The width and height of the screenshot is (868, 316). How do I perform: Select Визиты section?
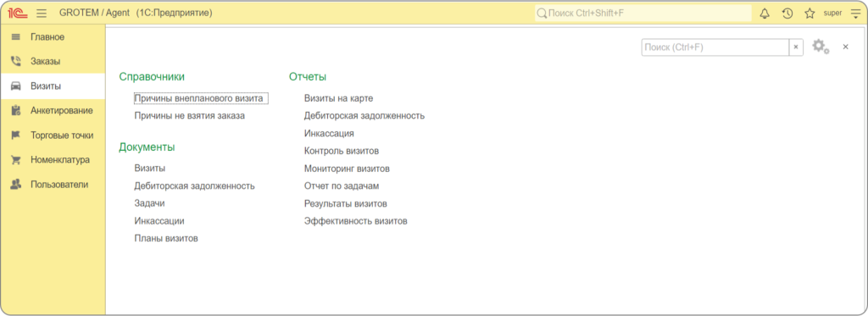tap(53, 86)
